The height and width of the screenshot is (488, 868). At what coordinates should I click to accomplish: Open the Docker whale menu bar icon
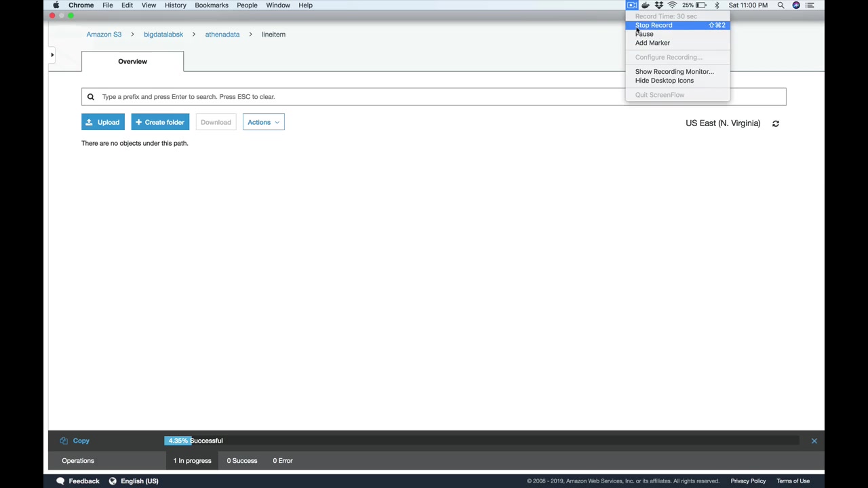coord(646,5)
